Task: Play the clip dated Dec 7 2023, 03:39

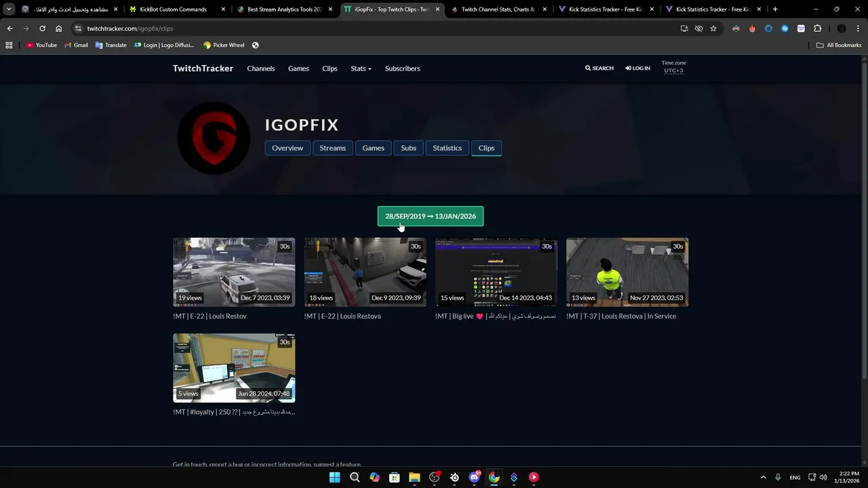Action: 234,272
